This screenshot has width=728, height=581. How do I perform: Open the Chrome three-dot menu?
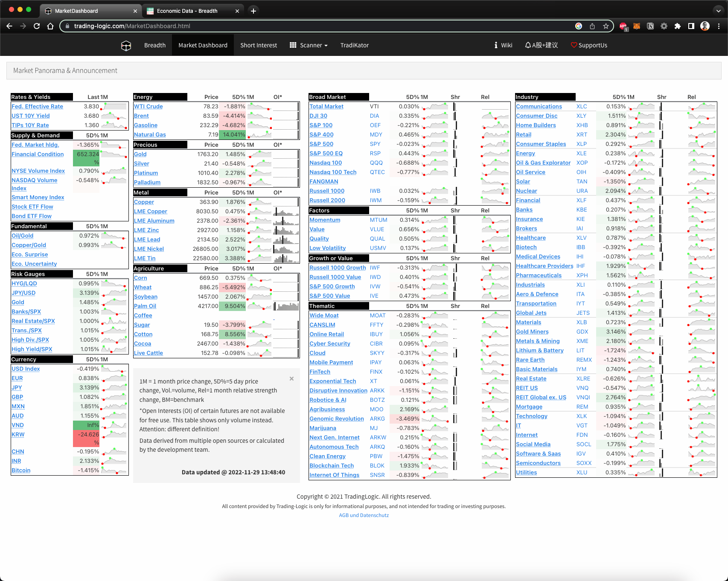[x=719, y=26]
